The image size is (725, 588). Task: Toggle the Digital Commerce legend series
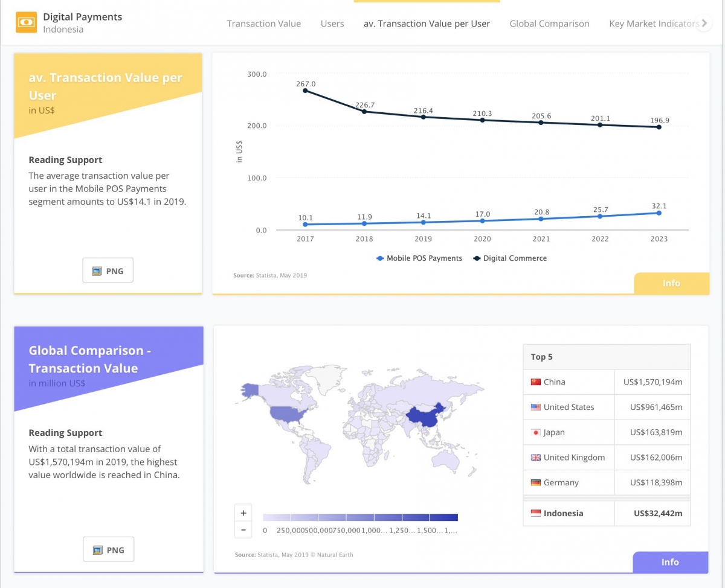pyautogui.click(x=510, y=258)
